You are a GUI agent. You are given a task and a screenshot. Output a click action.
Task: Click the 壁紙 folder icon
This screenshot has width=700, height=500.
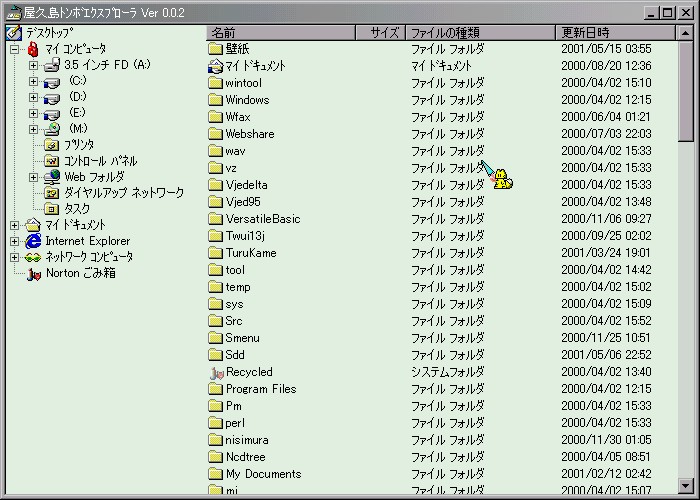point(216,49)
